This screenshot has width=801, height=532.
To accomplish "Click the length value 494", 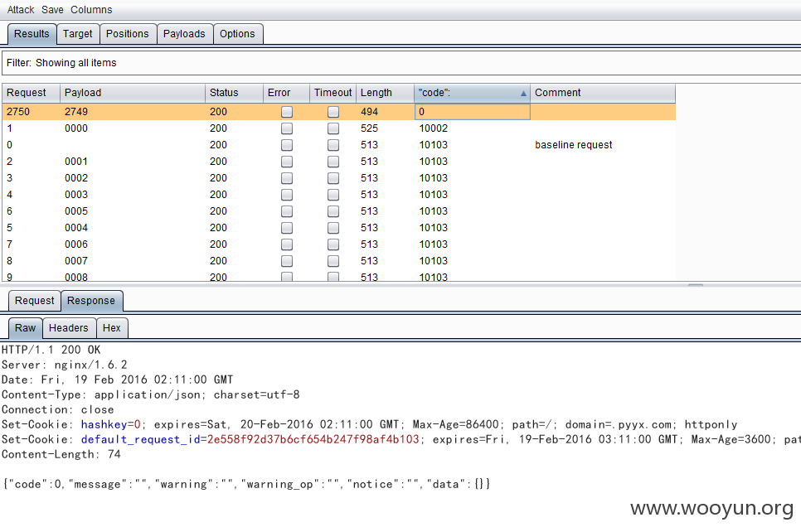I will point(369,112).
